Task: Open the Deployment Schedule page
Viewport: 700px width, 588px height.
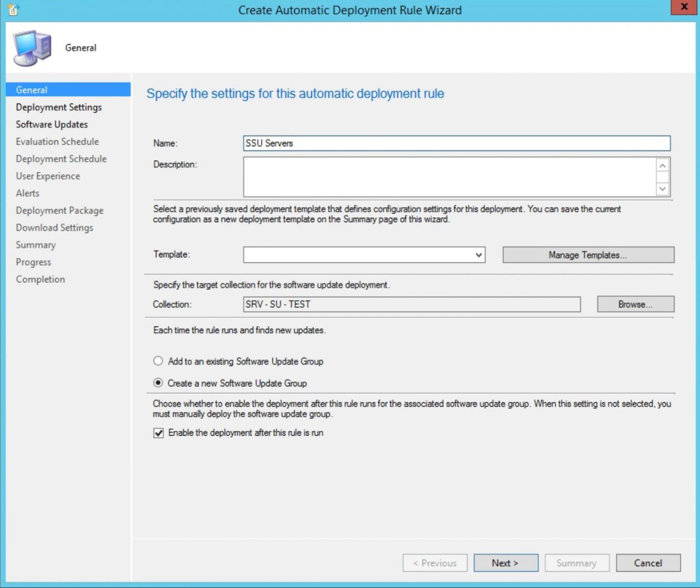Action: click(61, 159)
